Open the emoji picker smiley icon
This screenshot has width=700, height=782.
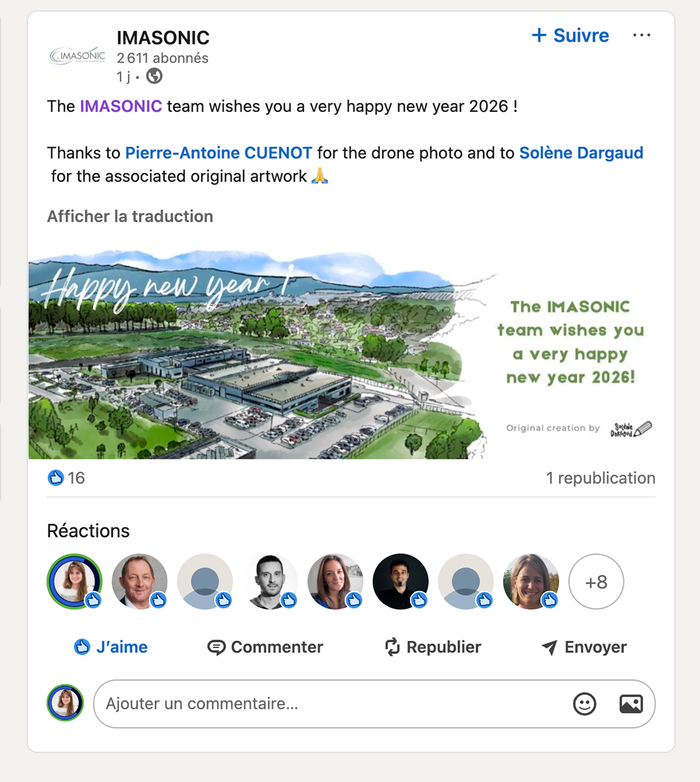point(584,704)
